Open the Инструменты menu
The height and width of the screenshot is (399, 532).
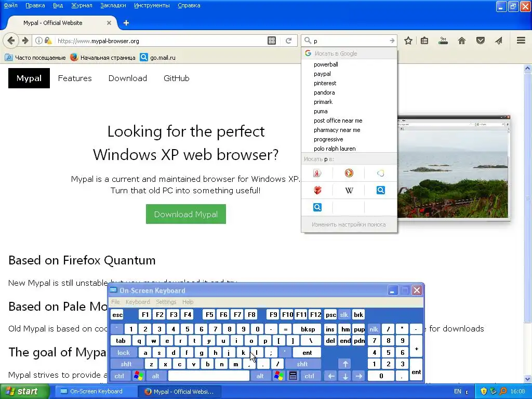[152, 5]
